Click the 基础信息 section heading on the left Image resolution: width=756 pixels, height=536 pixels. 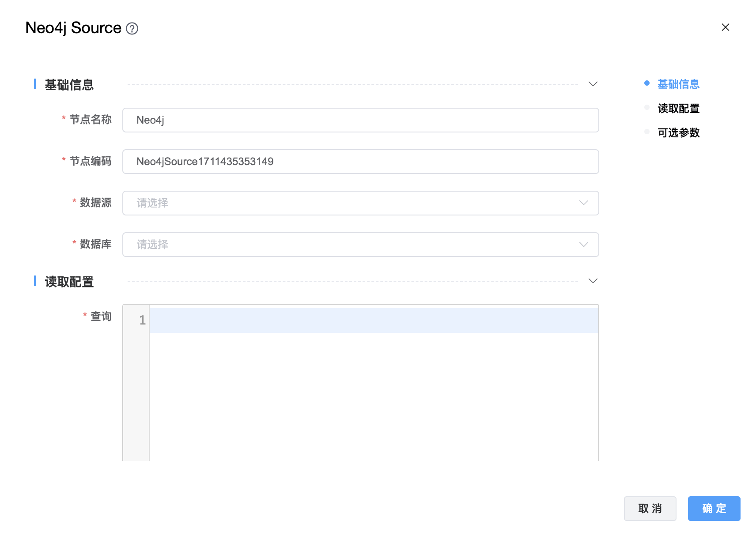tap(69, 85)
